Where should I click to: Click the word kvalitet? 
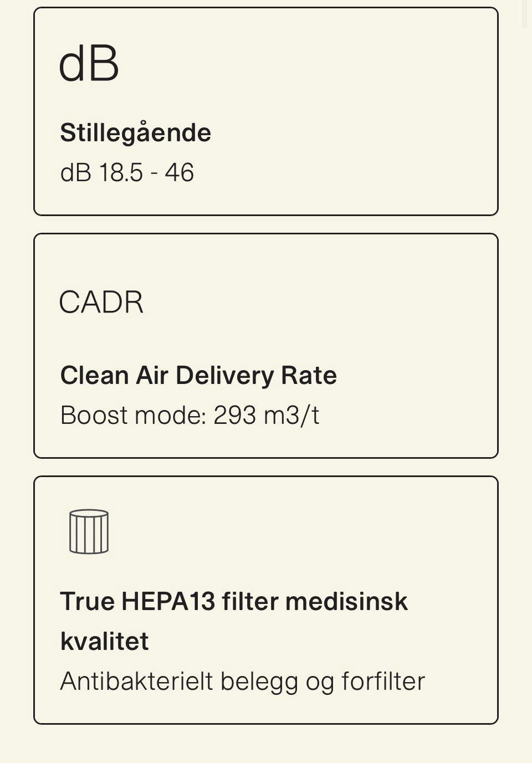(x=104, y=641)
